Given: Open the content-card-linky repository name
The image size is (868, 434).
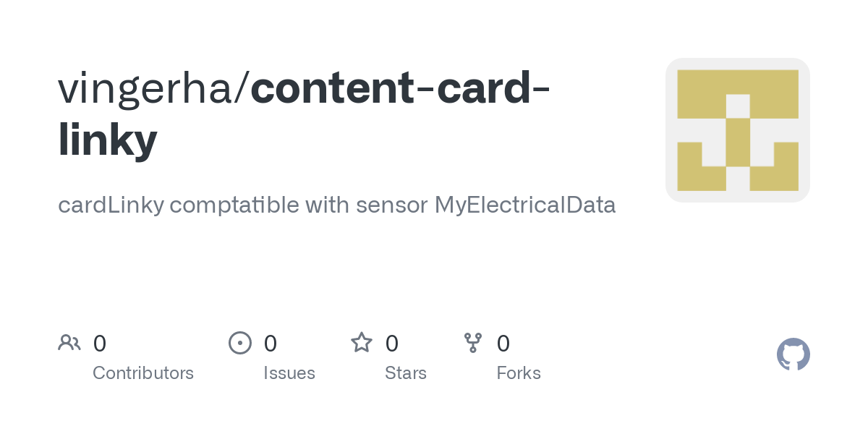Looking at the screenshot, I should click(399, 88).
